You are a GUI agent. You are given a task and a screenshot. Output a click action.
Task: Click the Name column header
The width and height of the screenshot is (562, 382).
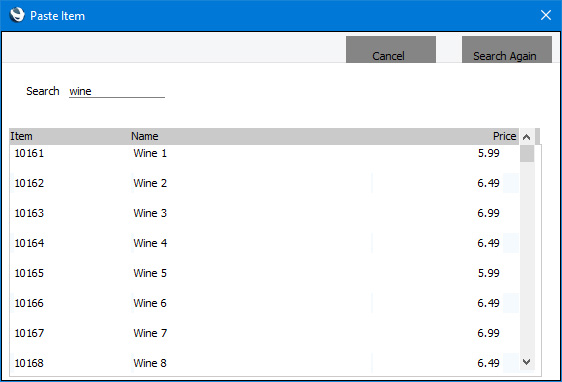[x=144, y=136]
